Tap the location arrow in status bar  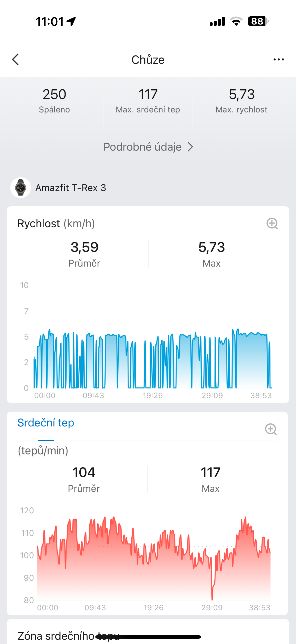coord(71,22)
